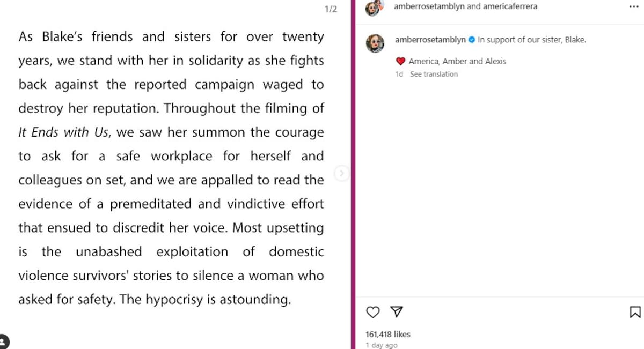
Task: Like the post with the heart icon
Action: (x=373, y=312)
